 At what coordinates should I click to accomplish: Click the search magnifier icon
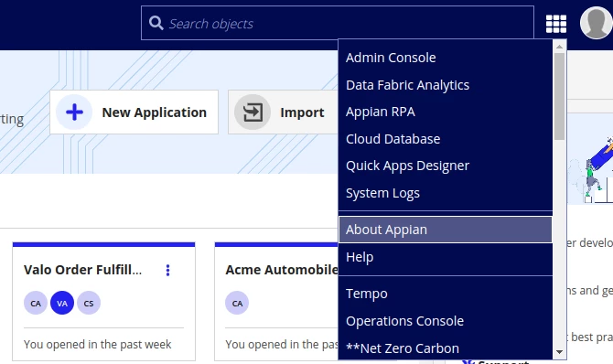click(156, 23)
